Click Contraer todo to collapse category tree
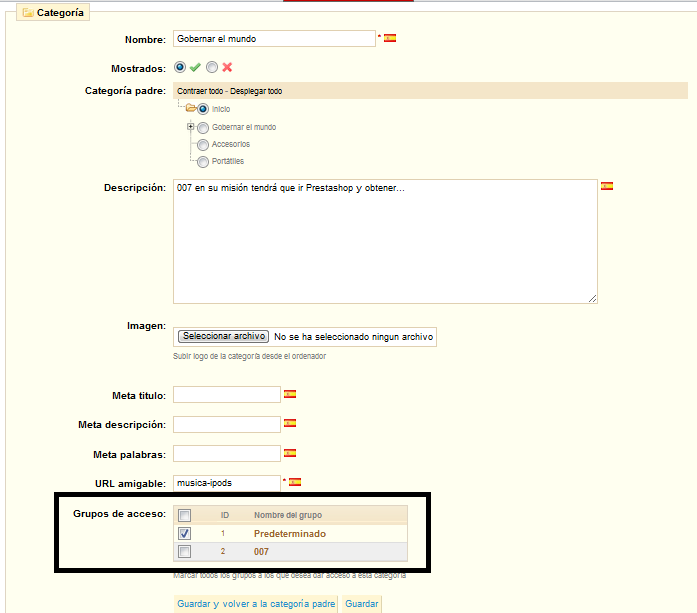Viewport: 697px width, 613px height. [199, 91]
